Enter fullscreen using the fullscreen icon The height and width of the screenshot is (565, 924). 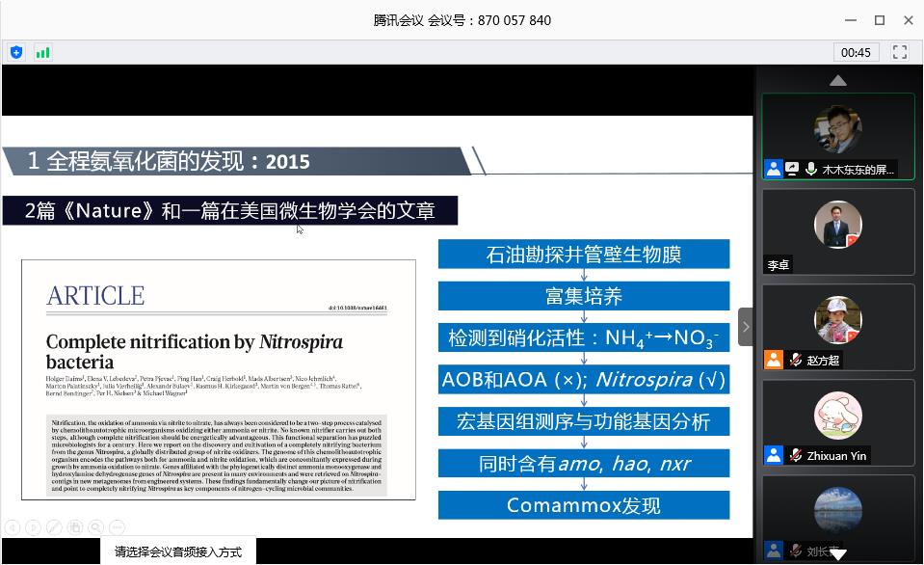pyautogui.click(x=899, y=52)
